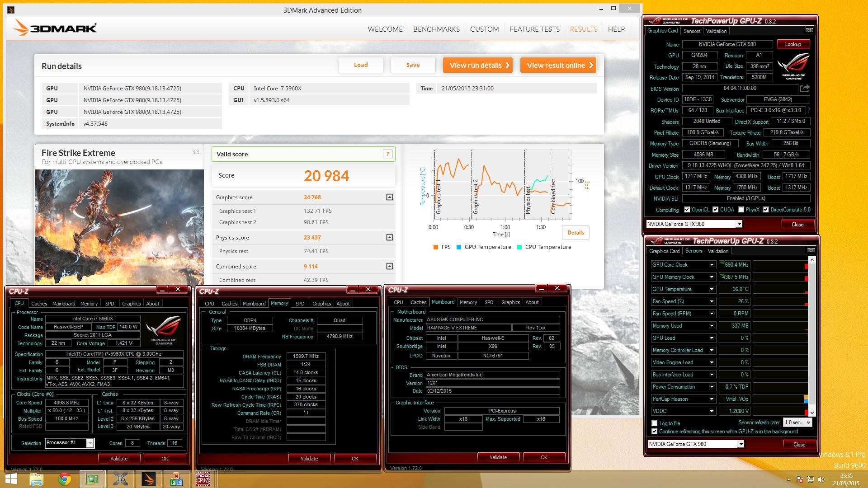Click the Bus Interface question mark icon

(x=809, y=110)
